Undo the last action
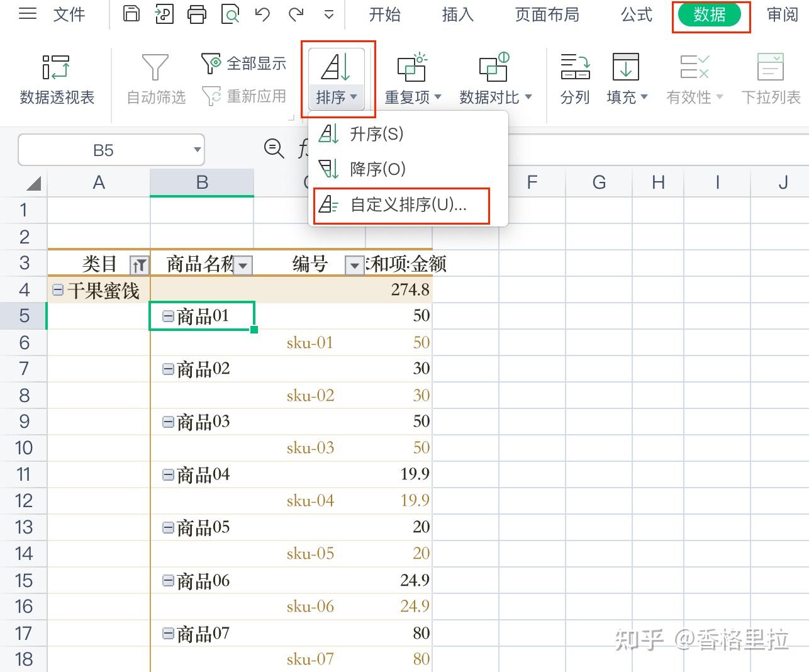809x672 pixels. coord(263,14)
